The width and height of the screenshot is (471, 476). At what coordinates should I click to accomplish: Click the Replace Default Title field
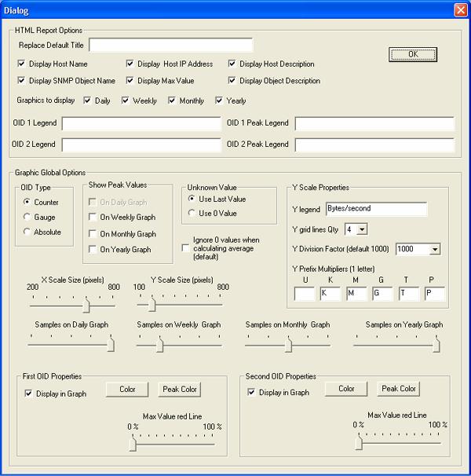click(x=165, y=45)
